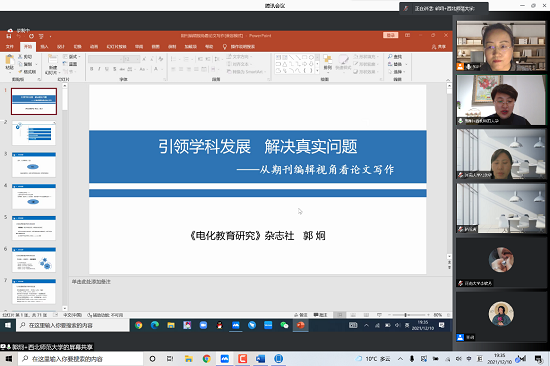This screenshot has width=550, height=366.
Task: Collapse the ribbon with the chevron
Action: [x=448, y=80]
